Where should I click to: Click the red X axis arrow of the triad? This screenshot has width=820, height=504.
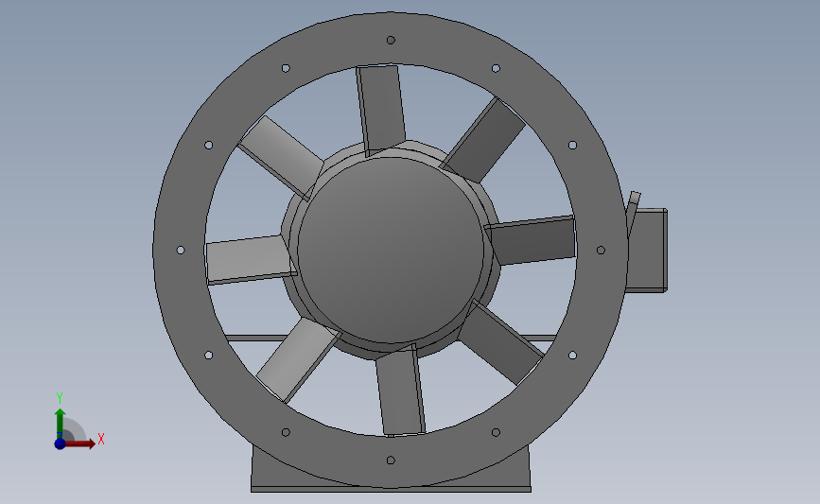(x=80, y=443)
